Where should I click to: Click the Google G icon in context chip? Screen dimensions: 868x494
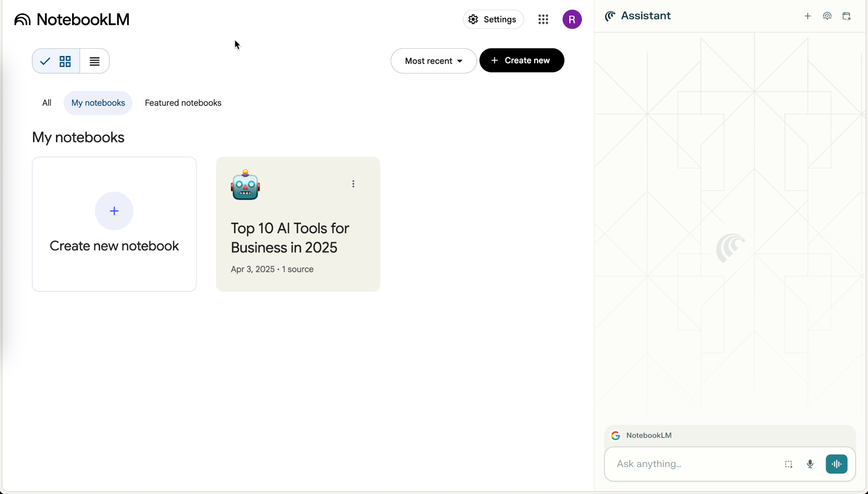point(616,435)
